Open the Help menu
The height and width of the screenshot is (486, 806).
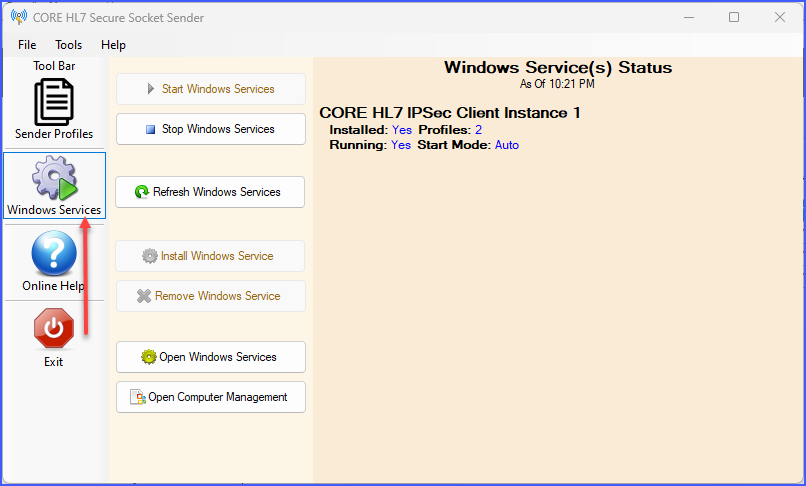coord(113,45)
